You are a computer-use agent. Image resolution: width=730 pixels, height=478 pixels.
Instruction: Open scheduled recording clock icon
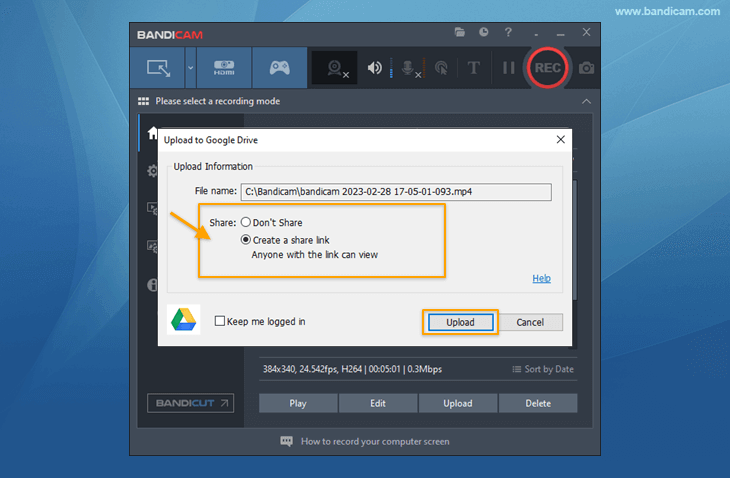(484, 32)
